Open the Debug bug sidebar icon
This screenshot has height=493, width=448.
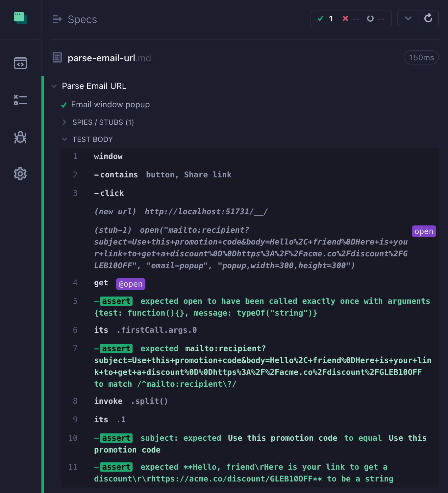[x=20, y=137]
